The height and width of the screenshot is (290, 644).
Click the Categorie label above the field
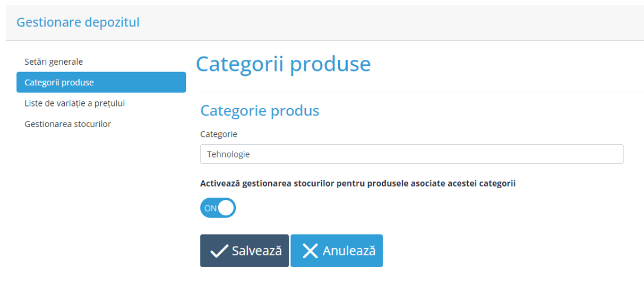[x=219, y=134]
